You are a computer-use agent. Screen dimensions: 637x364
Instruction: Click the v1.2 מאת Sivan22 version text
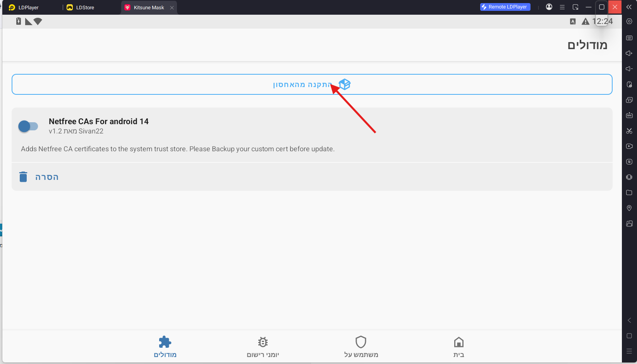(x=76, y=131)
